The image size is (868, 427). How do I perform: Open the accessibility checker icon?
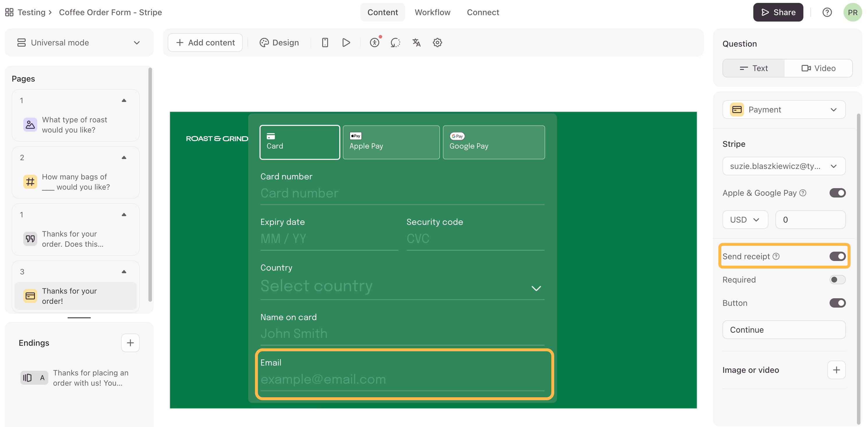(x=374, y=43)
